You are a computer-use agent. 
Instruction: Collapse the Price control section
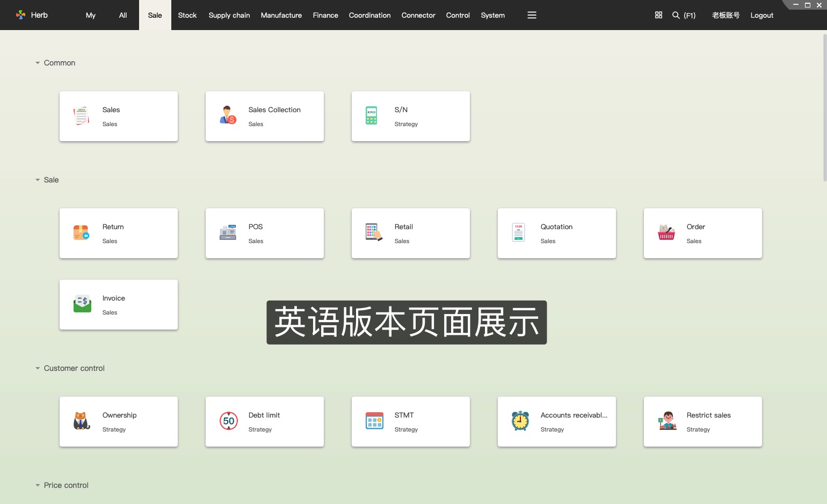click(38, 485)
